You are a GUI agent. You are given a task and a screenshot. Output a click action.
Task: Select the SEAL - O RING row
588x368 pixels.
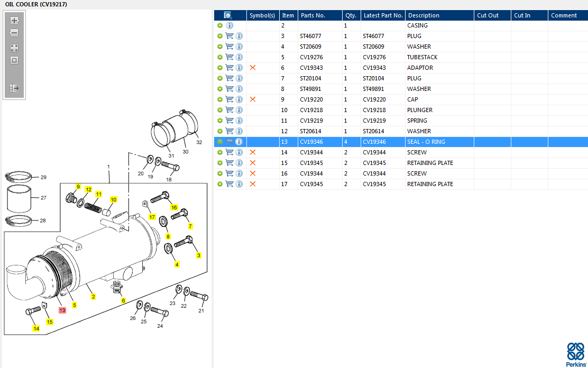pyautogui.click(x=426, y=142)
